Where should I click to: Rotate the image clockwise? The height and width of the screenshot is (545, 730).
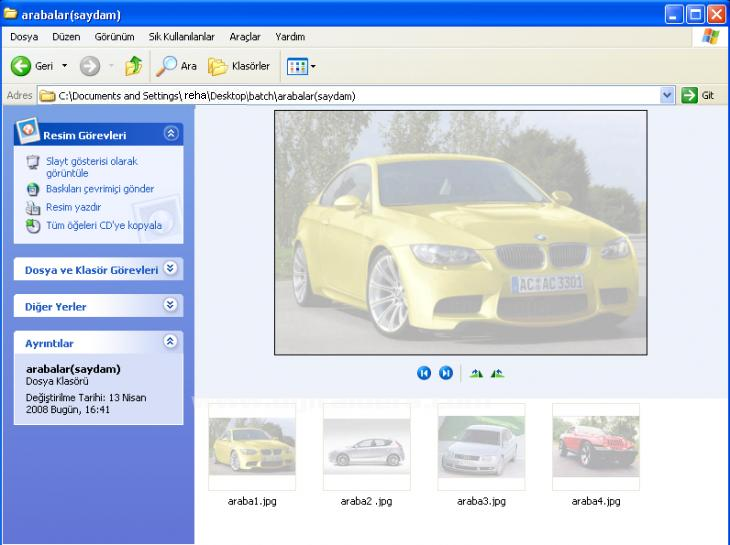pos(476,373)
